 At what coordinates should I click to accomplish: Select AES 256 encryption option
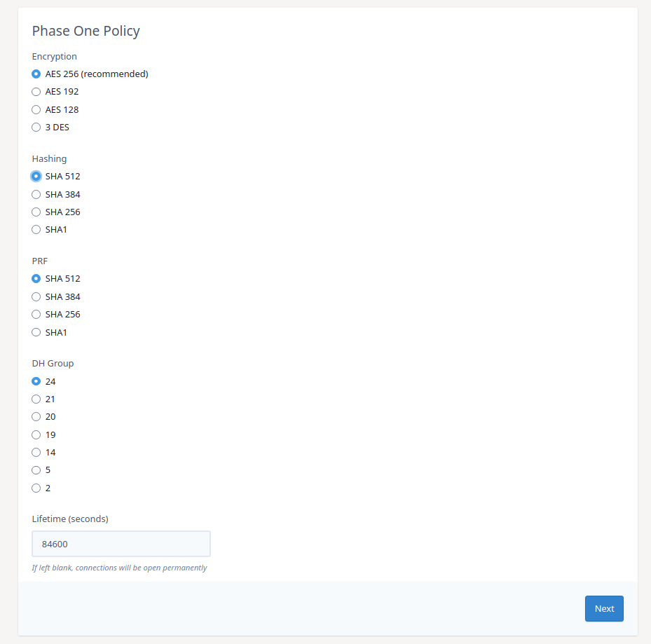coord(36,74)
